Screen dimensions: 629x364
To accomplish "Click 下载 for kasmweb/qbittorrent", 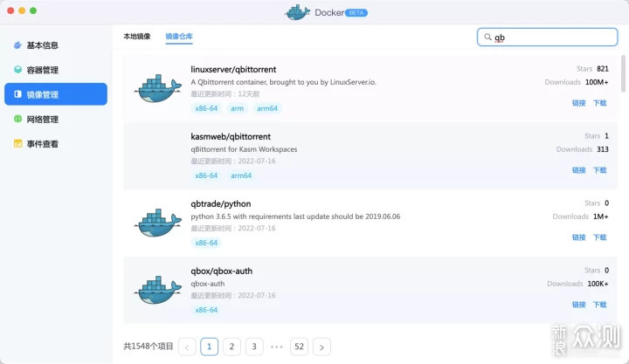I will pyautogui.click(x=599, y=170).
